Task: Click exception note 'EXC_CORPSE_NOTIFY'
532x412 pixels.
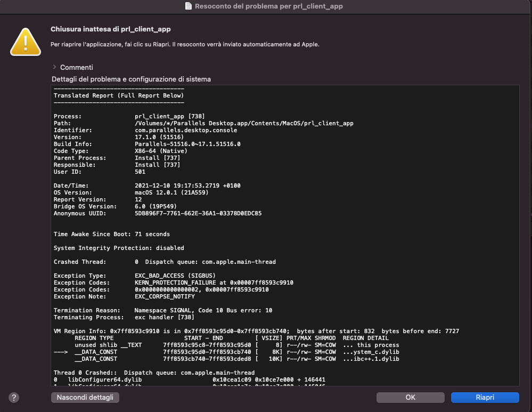Action: pos(165,296)
